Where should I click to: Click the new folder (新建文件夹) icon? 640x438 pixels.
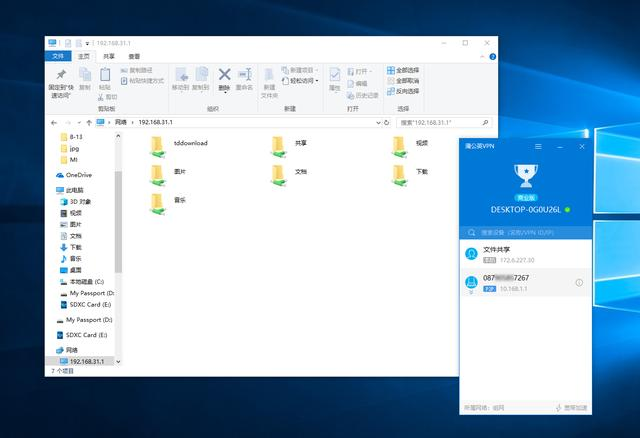[x=269, y=79]
